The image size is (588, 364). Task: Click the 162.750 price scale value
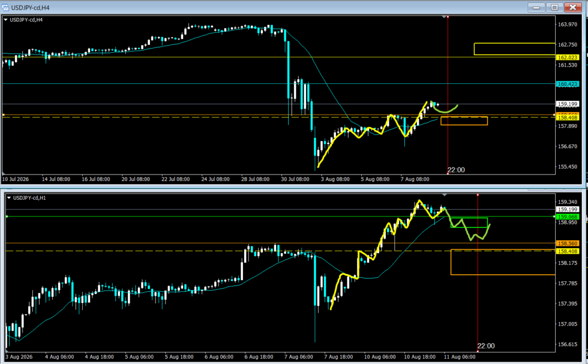coord(568,45)
